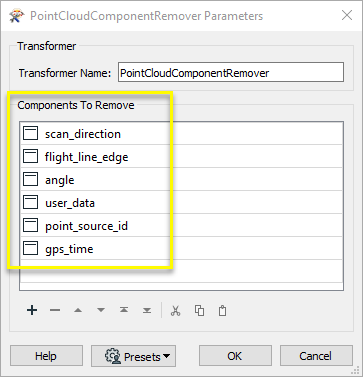Remove selected component with minus icon
Image resolution: width=363 pixels, height=377 pixels.
[x=55, y=310]
